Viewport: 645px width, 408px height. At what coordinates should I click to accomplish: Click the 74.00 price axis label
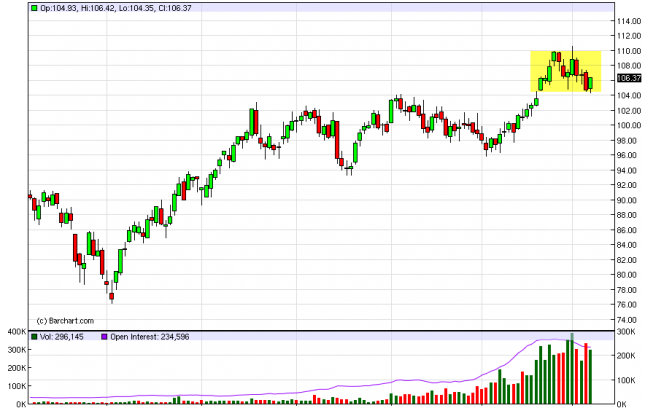628,319
